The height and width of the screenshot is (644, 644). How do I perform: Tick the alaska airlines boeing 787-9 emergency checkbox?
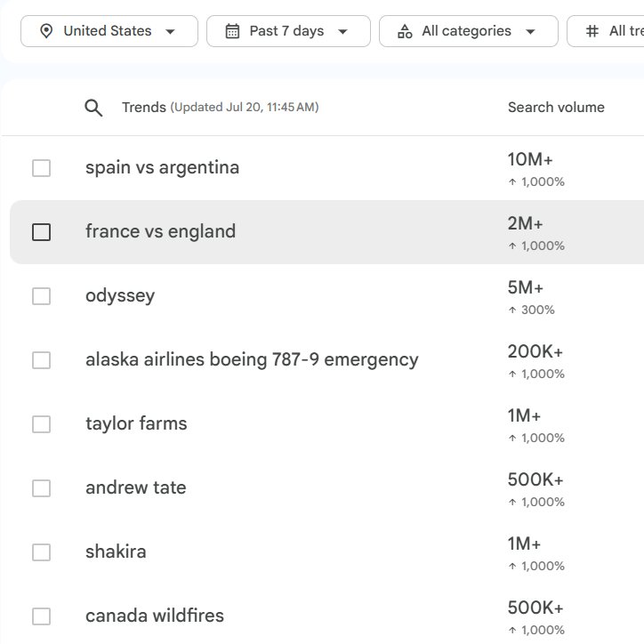click(42, 360)
